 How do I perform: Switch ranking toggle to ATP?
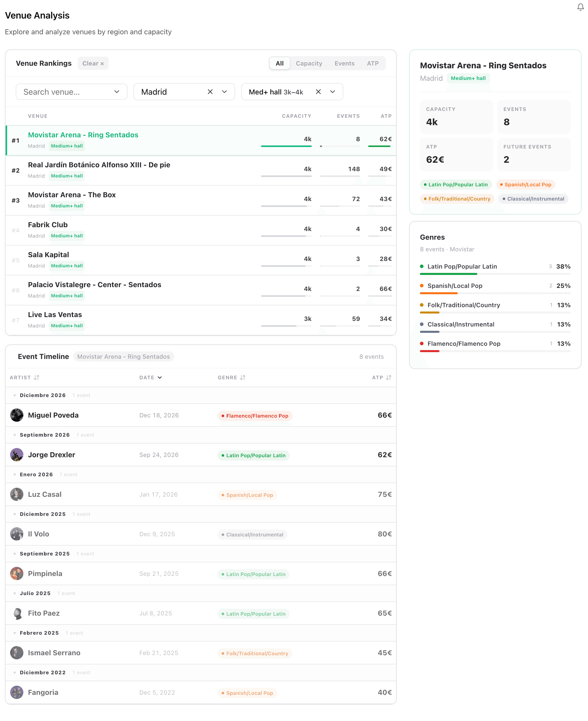(x=373, y=63)
